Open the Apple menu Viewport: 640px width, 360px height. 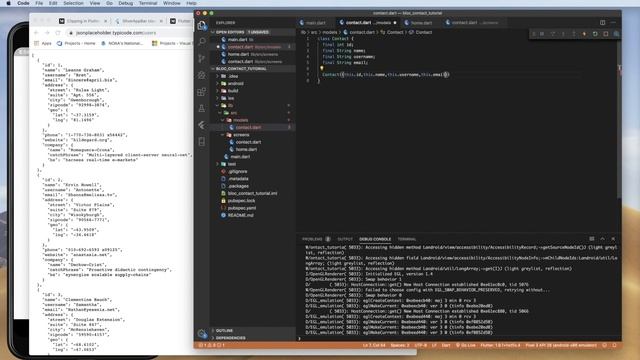[x=9, y=3]
